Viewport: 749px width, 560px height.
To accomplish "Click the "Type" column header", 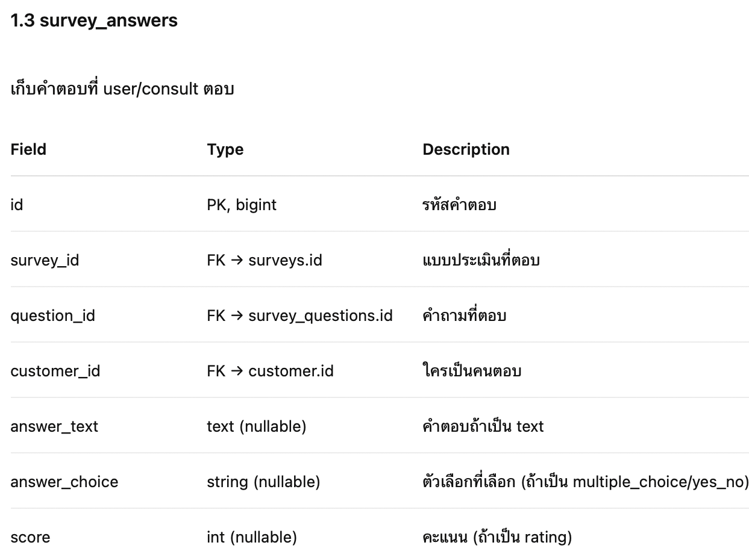I will click(x=225, y=149).
